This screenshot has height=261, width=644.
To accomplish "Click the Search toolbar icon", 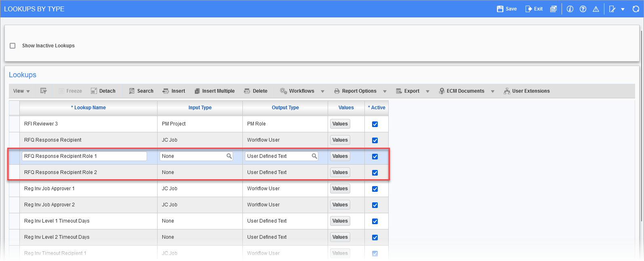I will tap(132, 91).
